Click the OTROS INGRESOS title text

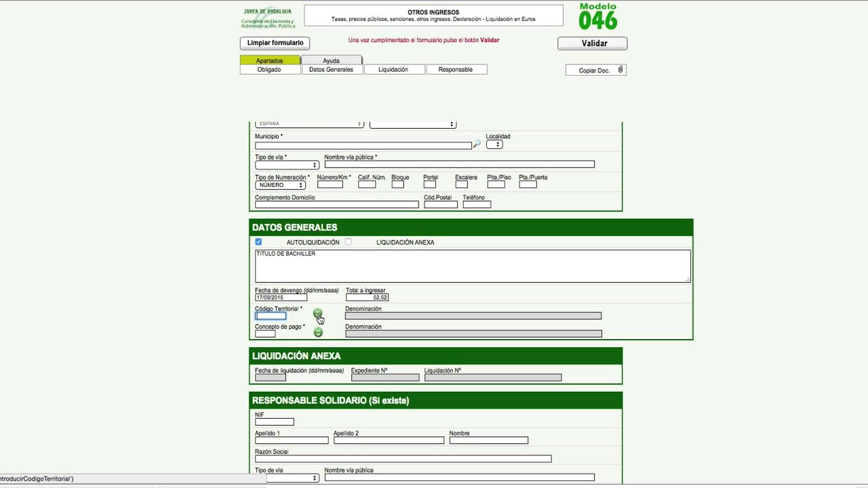click(x=433, y=12)
